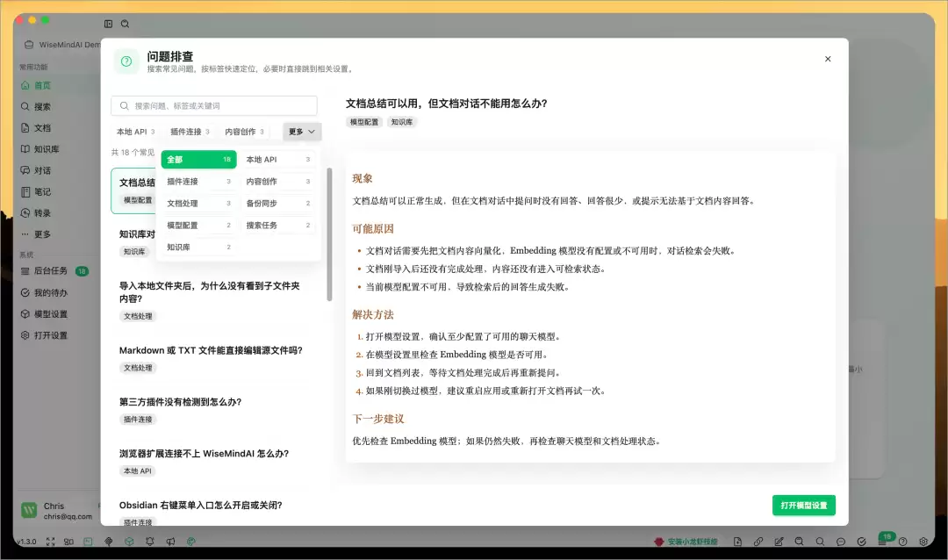Select 模型配置 in the tags dropdown

[x=199, y=225]
